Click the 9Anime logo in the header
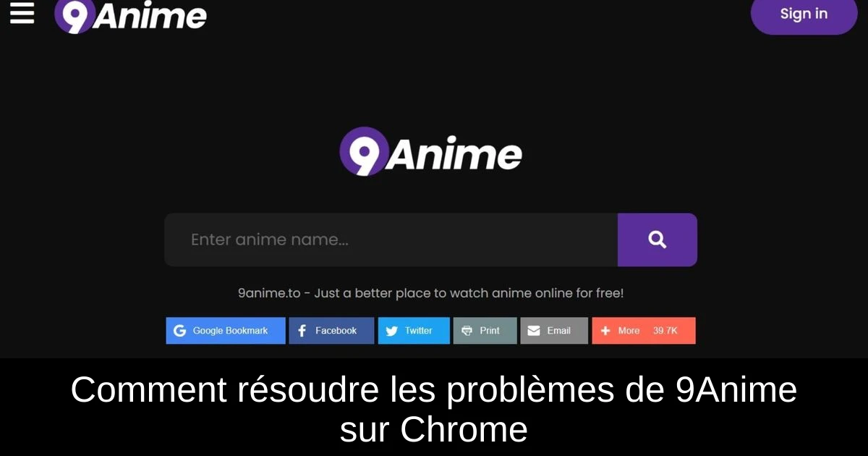The width and height of the screenshot is (868, 456). 131,16
